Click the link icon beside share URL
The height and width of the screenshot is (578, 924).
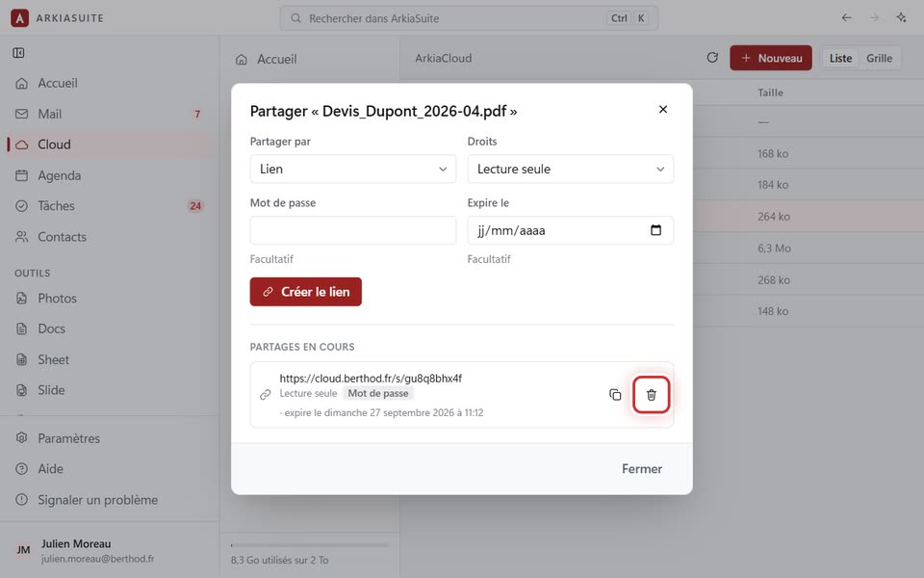266,395
